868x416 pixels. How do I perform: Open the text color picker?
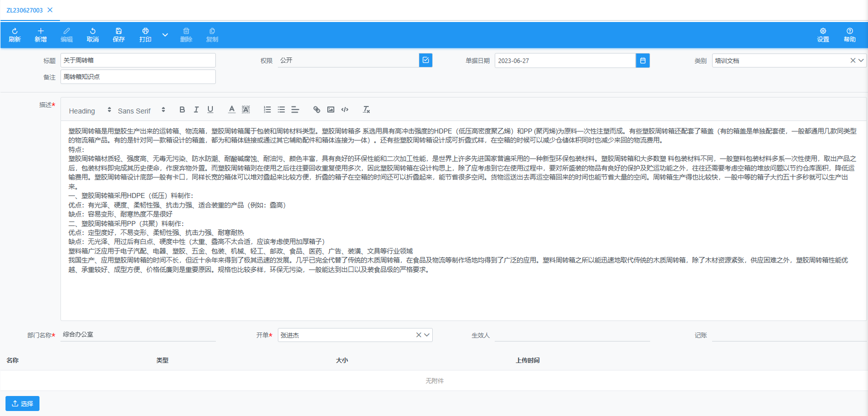[231, 109]
